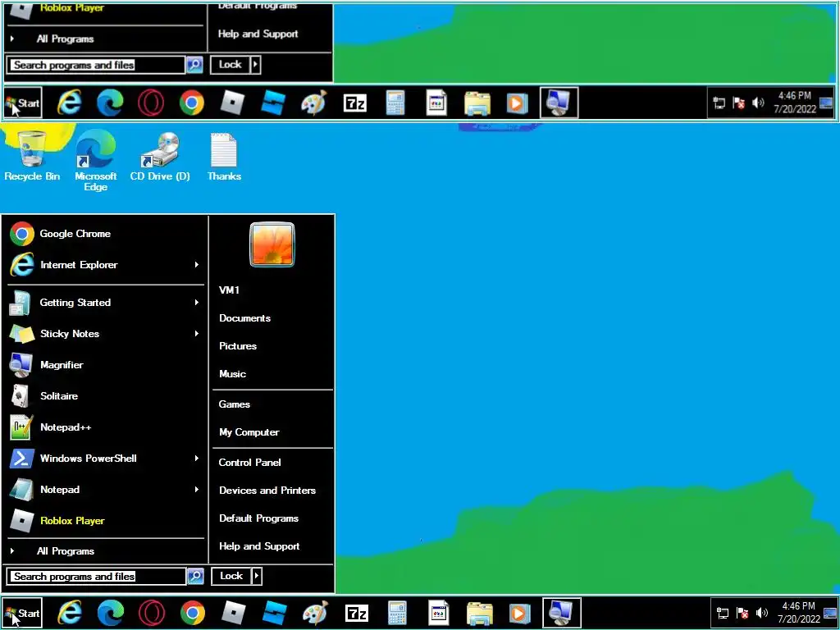
Task: Launch Microsoft Edge from the bottom taskbar
Action: (111, 613)
